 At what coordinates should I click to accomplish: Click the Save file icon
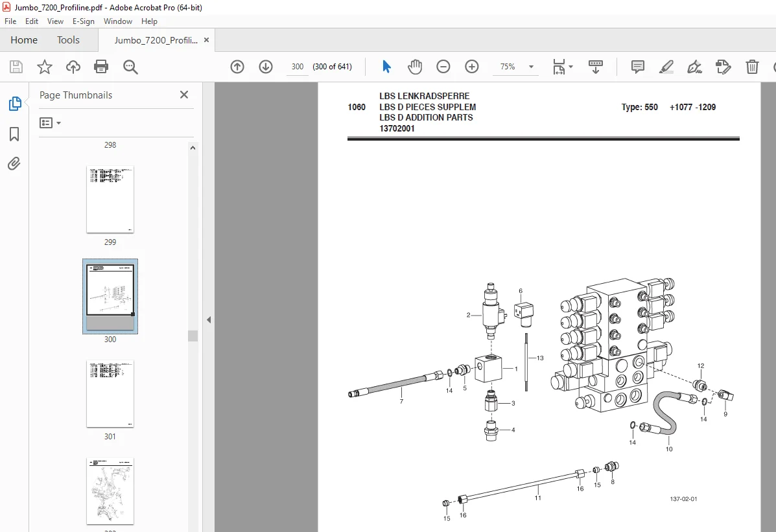[x=16, y=67]
